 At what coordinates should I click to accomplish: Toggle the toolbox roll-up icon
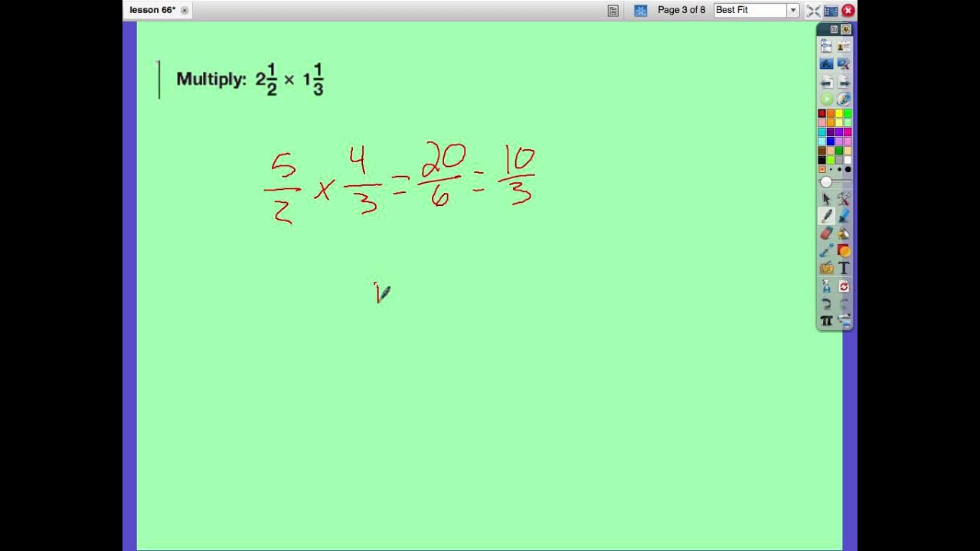coord(834,29)
